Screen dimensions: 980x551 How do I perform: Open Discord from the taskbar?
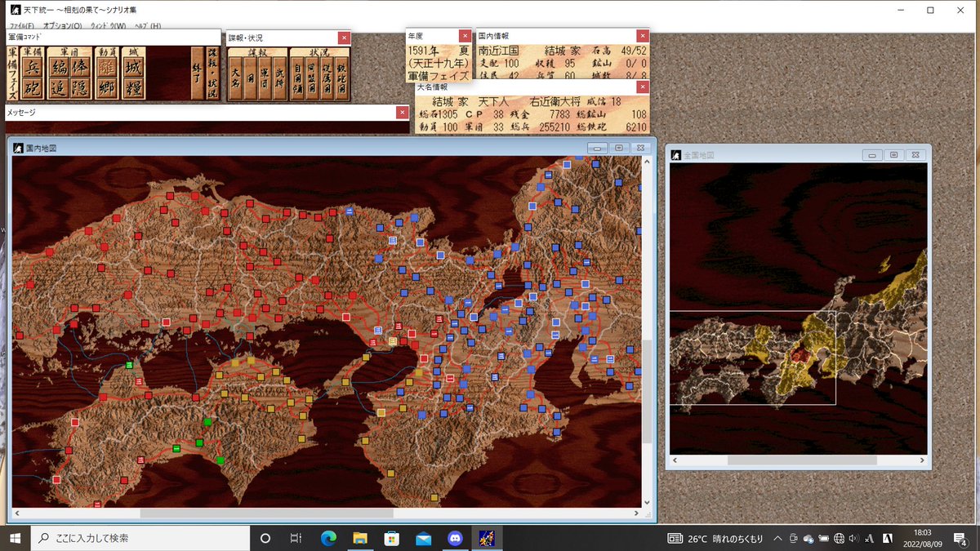pyautogui.click(x=456, y=538)
